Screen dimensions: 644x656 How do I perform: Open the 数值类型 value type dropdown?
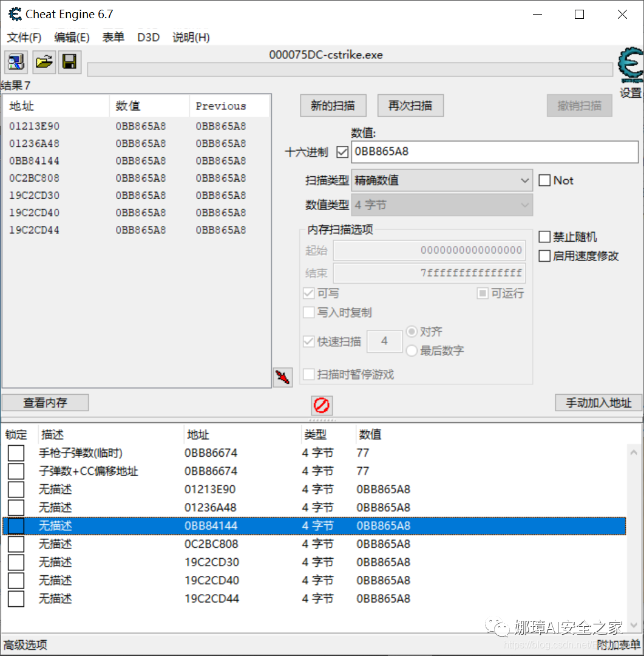pos(442,205)
